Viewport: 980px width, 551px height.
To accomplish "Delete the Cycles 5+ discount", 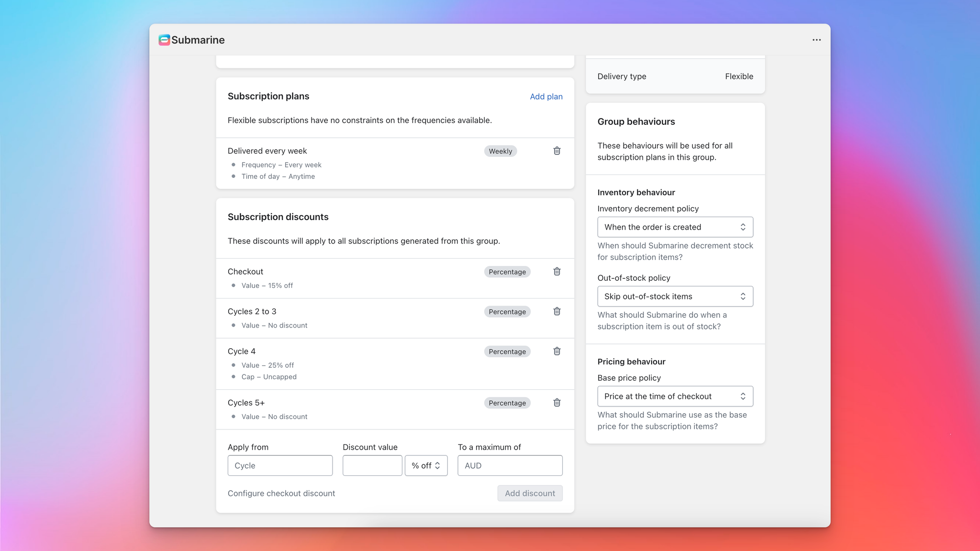I will tap(557, 403).
